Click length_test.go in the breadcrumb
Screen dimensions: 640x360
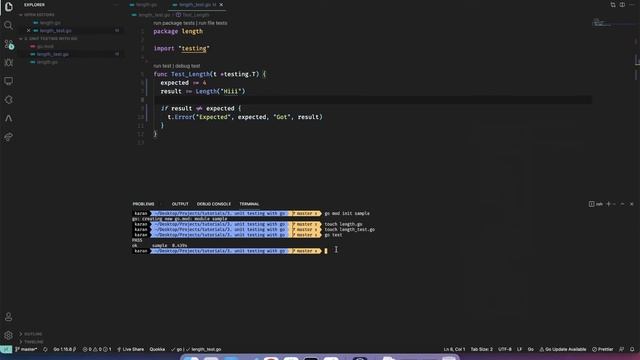pos(151,15)
